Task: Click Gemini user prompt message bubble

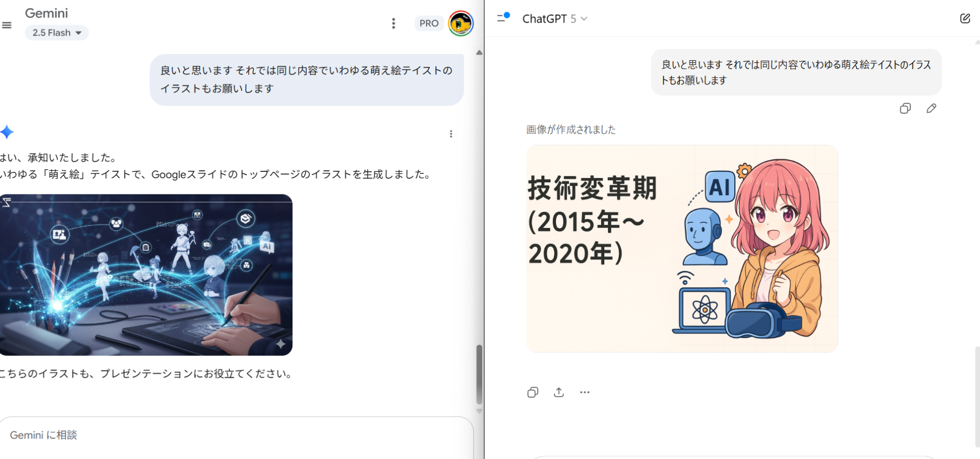Action: click(307, 80)
